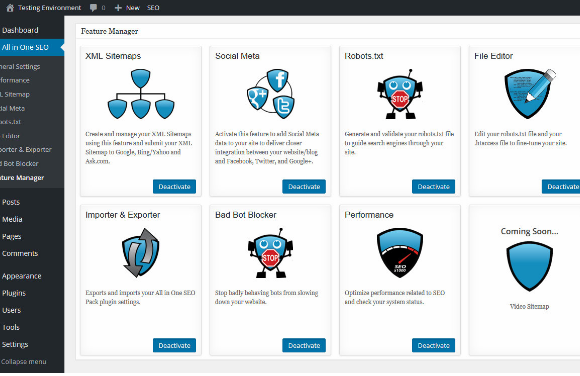The image size is (580, 376).
Task: Deactivate the Robots.txt feature
Action: [x=434, y=187]
